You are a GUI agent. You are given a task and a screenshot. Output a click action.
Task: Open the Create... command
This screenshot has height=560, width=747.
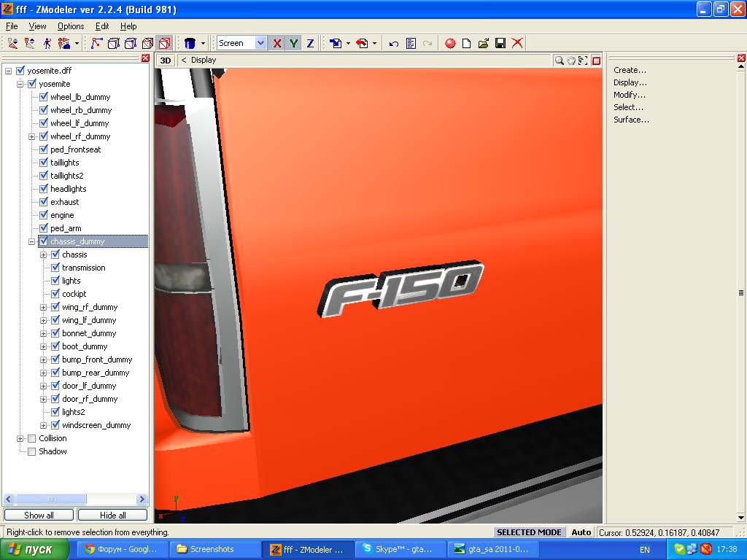point(630,70)
